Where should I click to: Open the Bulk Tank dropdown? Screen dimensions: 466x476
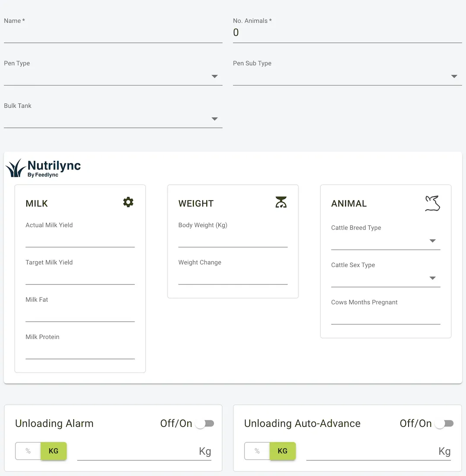[x=113, y=119]
